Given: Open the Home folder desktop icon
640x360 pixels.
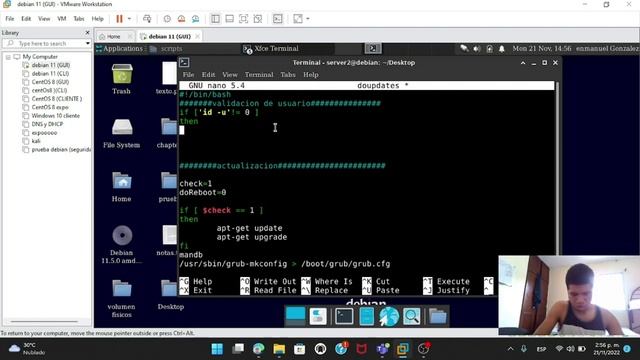Looking at the screenshot, I should coord(122,187).
